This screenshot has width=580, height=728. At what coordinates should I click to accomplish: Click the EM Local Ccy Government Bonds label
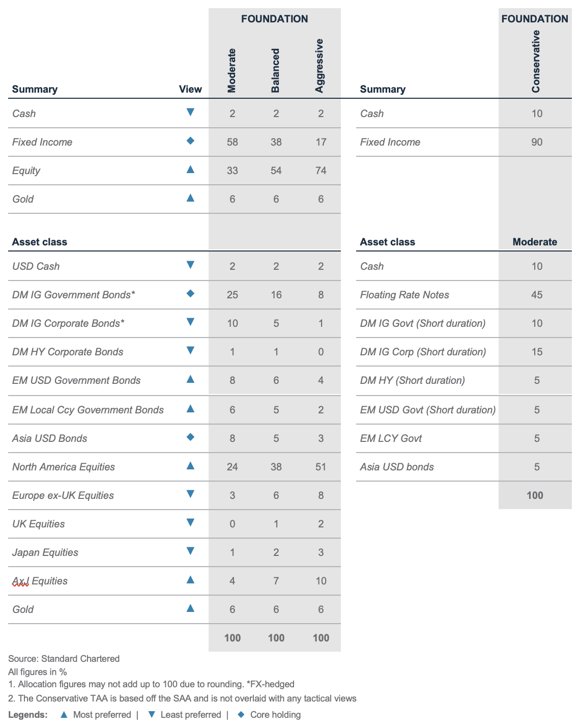pos(88,410)
